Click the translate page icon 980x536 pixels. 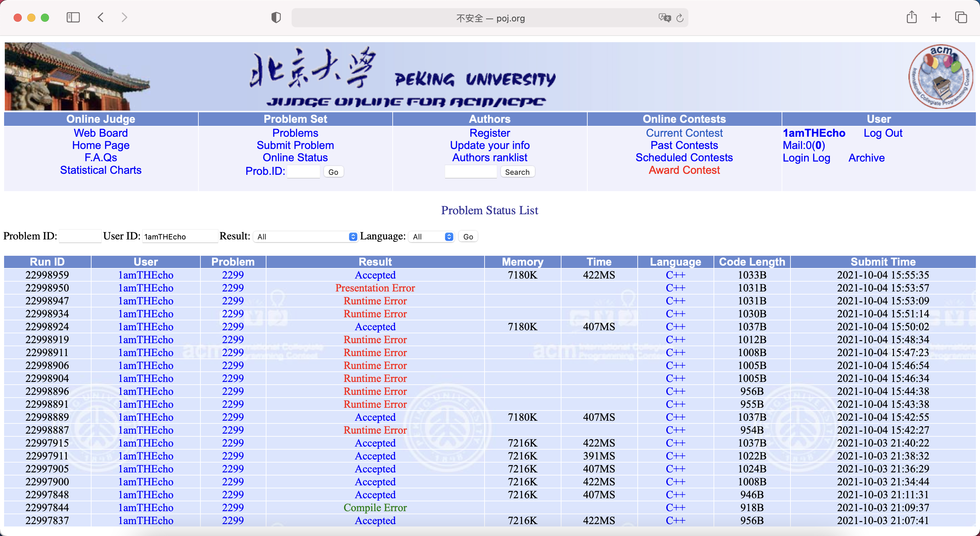(664, 18)
